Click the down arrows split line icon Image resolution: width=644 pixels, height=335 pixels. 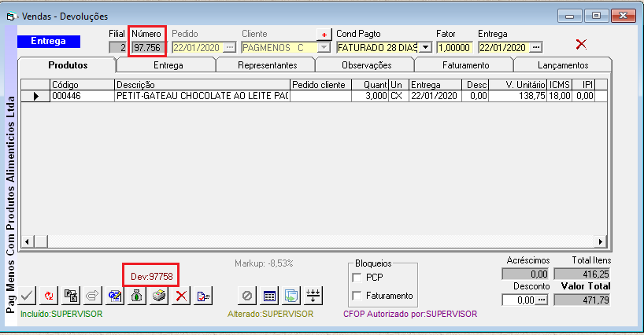pyautogui.click(x=313, y=296)
